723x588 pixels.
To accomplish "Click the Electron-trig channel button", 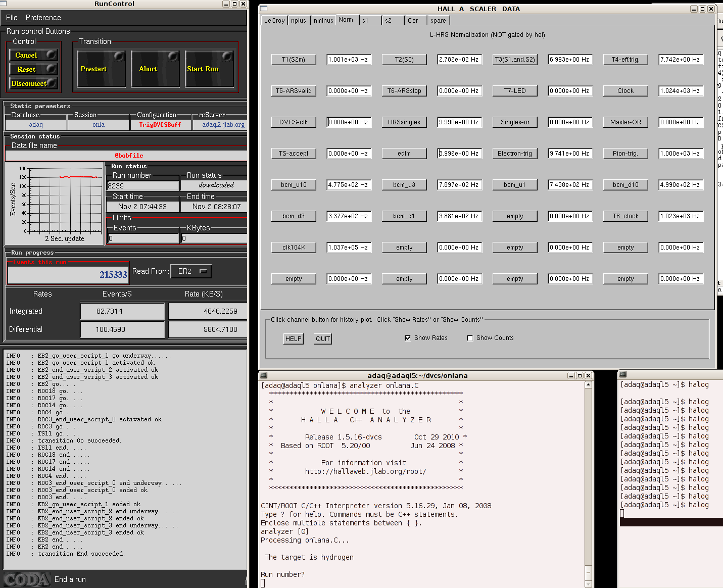I will point(515,154).
